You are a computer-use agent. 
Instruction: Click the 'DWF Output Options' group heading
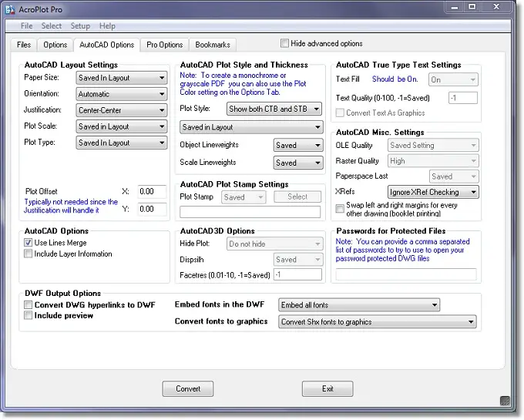click(x=63, y=293)
